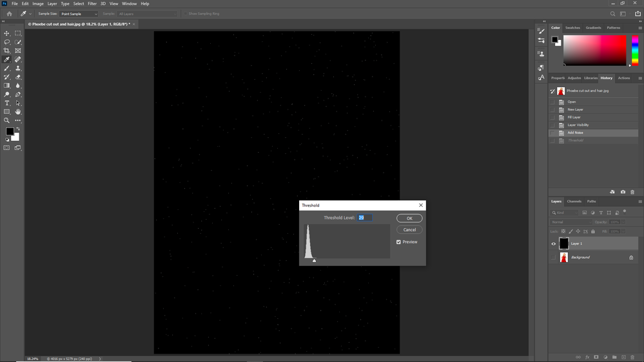Toggle lock position
The height and width of the screenshot is (362, 644).
[578, 231]
